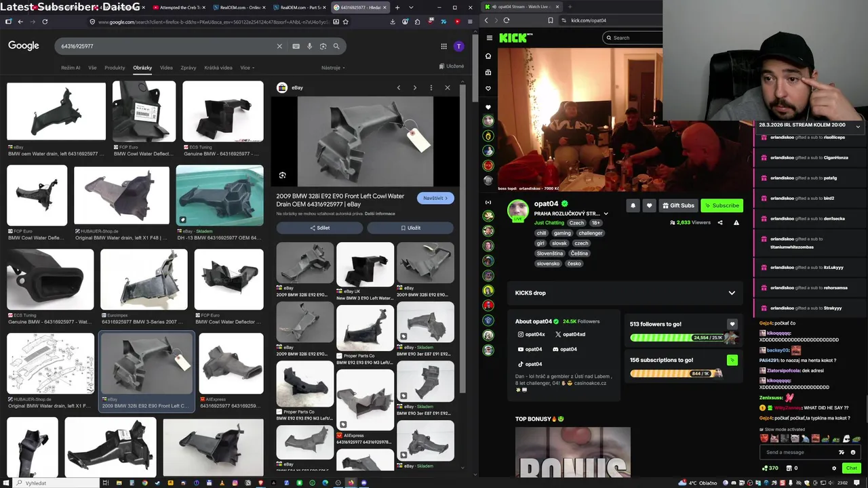
Task: Switch to Vše results tab
Action: pyautogui.click(x=92, y=68)
